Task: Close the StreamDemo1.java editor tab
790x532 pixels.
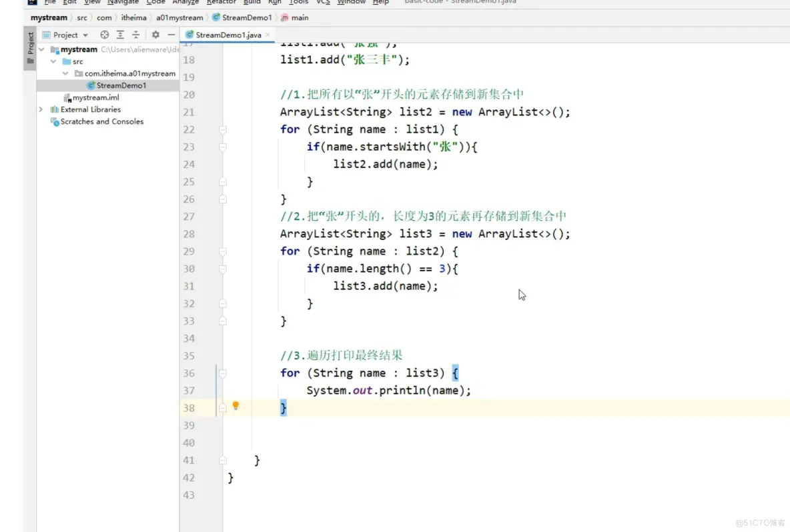Action: 268,35
